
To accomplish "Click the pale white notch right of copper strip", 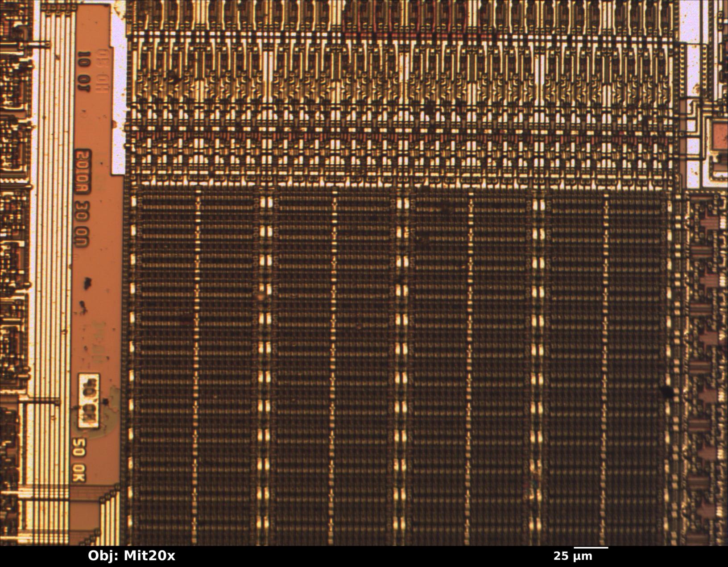I will click(118, 112).
